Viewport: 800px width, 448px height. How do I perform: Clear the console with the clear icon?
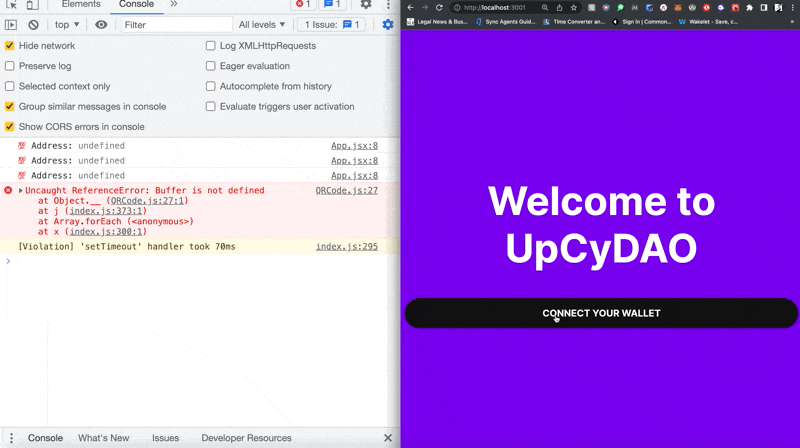33,25
